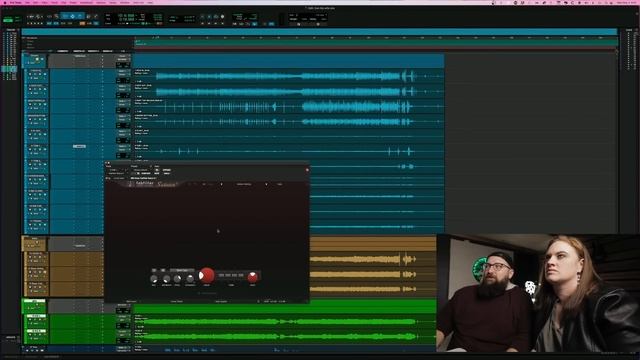Bypass the plugin from the window header

tap(167, 170)
